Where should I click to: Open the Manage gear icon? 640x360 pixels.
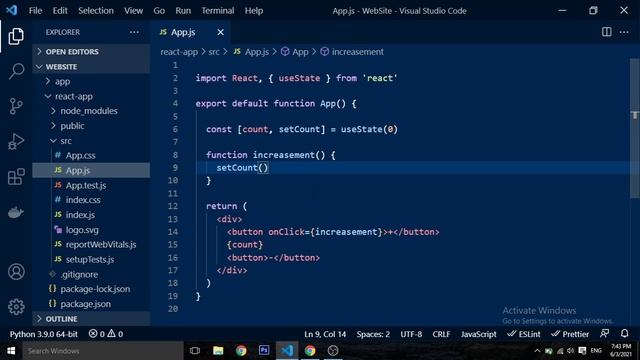[16, 307]
